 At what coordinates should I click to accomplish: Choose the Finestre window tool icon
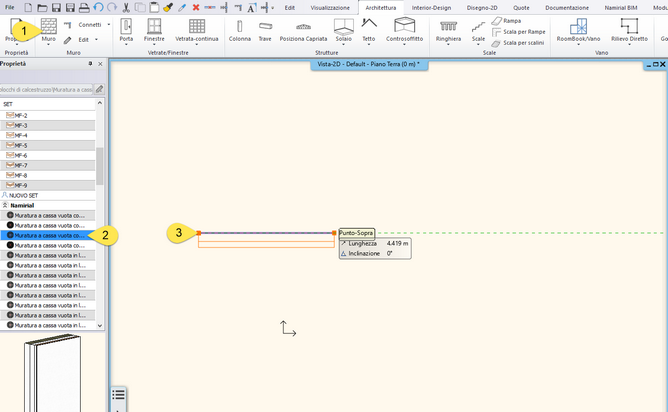[154, 26]
